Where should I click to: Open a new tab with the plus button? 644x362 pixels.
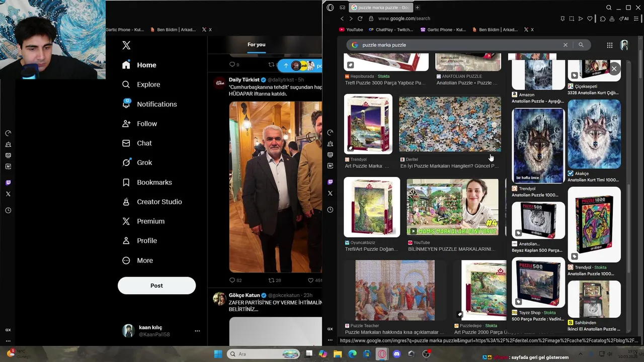point(417,8)
